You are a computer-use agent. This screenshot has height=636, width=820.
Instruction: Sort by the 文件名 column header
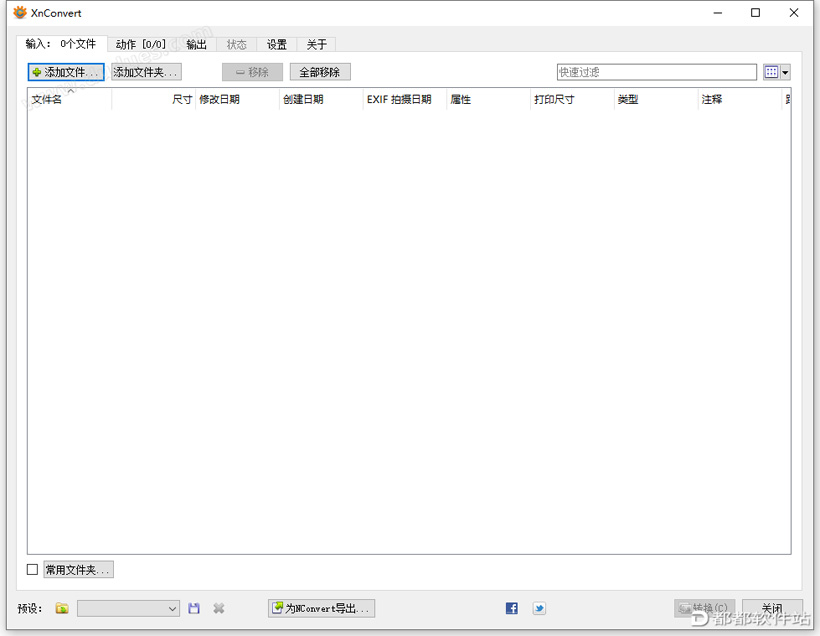pyautogui.click(x=69, y=99)
